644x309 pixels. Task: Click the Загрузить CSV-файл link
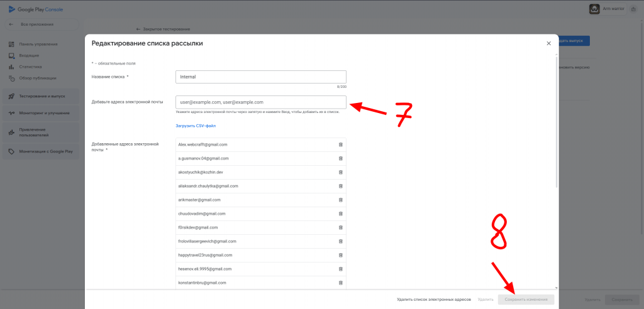[196, 126]
